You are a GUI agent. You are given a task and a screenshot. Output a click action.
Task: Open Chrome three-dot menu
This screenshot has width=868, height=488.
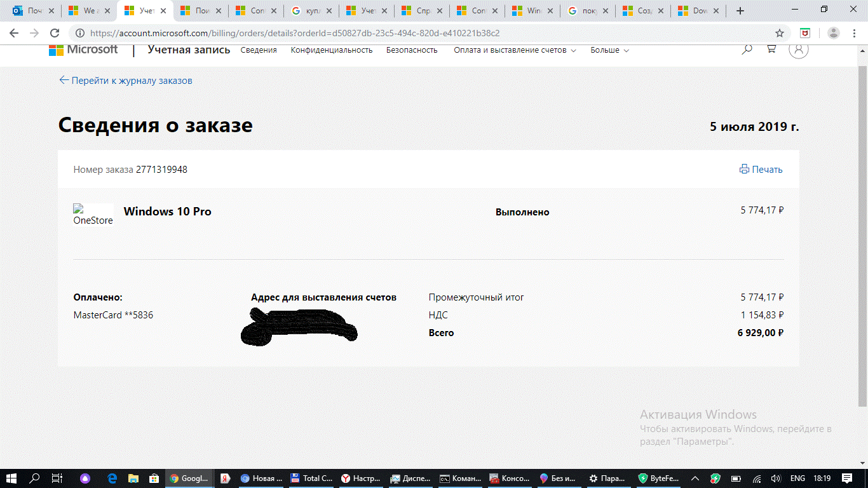pyautogui.click(x=854, y=33)
